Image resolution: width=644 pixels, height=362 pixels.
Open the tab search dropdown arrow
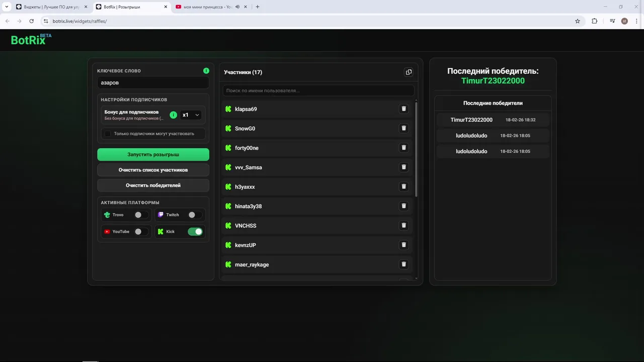pos(7,7)
